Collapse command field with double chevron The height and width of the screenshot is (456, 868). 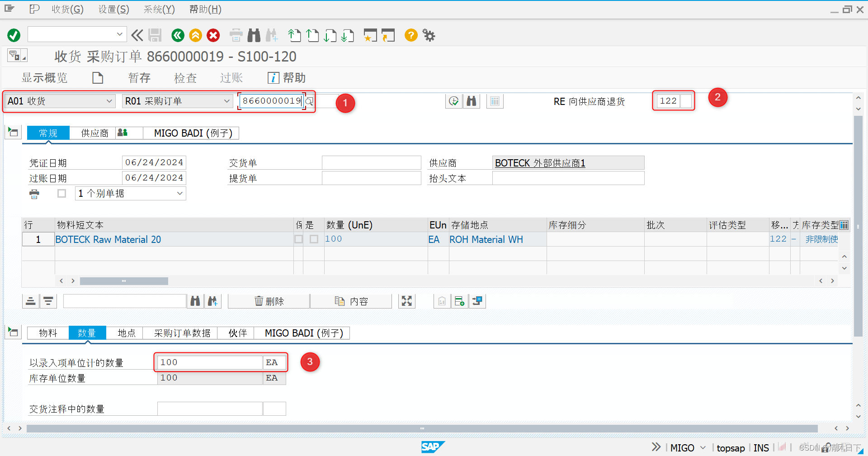point(137,35)
